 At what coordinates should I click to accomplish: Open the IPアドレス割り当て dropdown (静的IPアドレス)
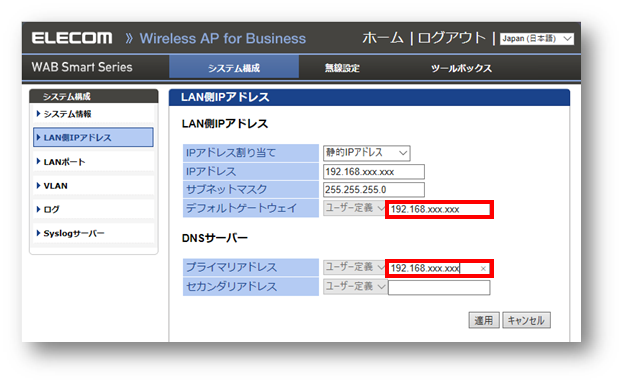(366, 153)
